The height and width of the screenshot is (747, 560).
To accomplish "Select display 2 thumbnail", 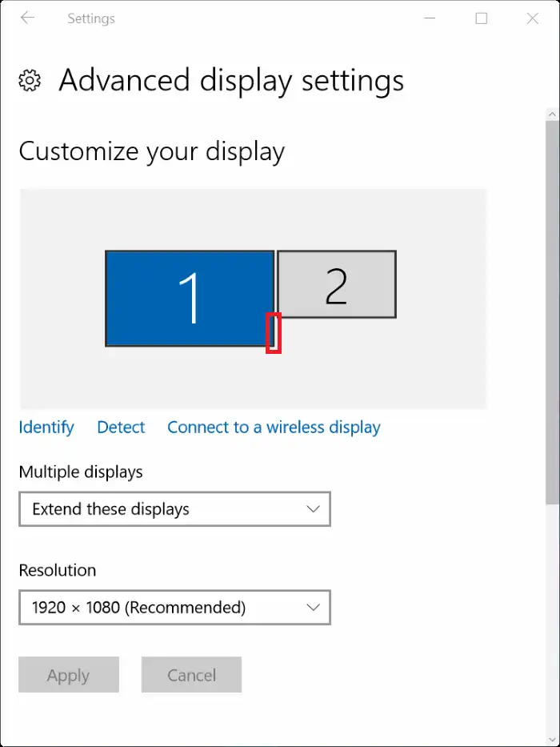I will [x=337, y=283].
